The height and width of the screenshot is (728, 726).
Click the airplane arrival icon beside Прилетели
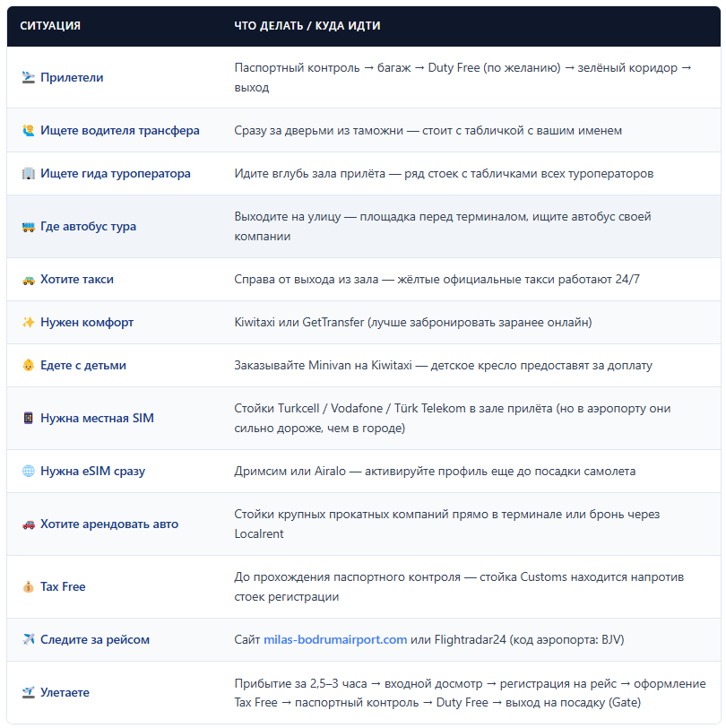(29, 77)
